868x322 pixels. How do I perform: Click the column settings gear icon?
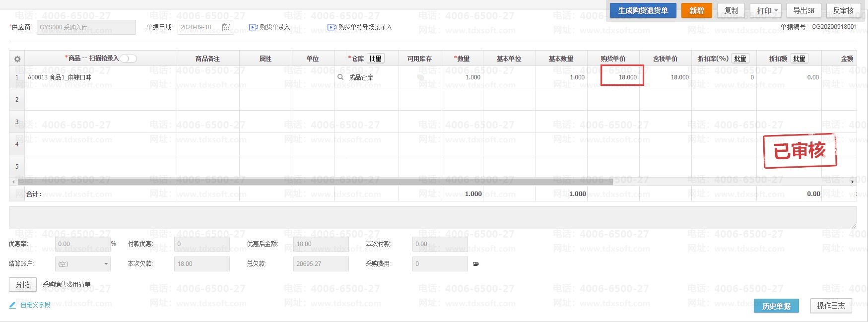pos(17,59)
